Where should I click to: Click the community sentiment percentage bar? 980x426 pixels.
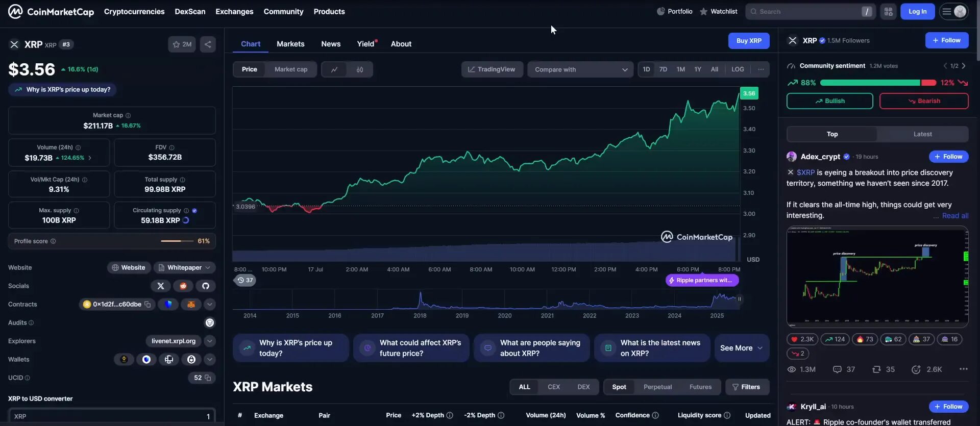coord(877,83)
